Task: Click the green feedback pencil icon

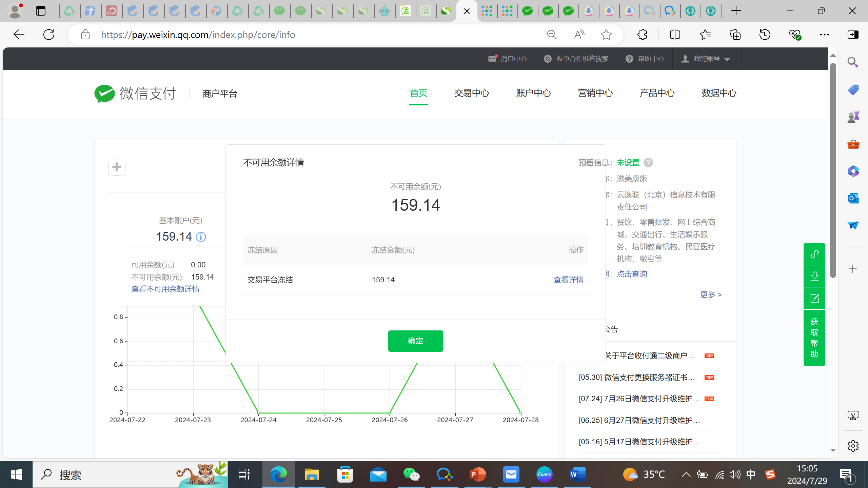Action: [x=814, y=298]
